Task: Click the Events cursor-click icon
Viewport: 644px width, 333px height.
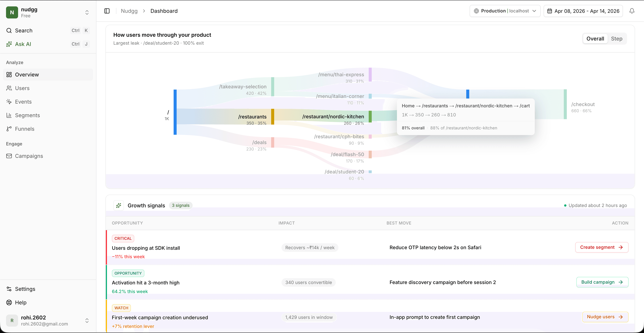Action: (x=9, y=102)
